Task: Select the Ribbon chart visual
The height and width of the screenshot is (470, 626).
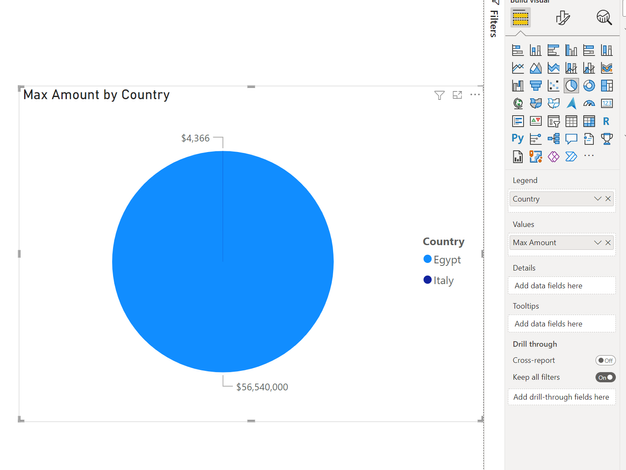Action: pos(606,68)
